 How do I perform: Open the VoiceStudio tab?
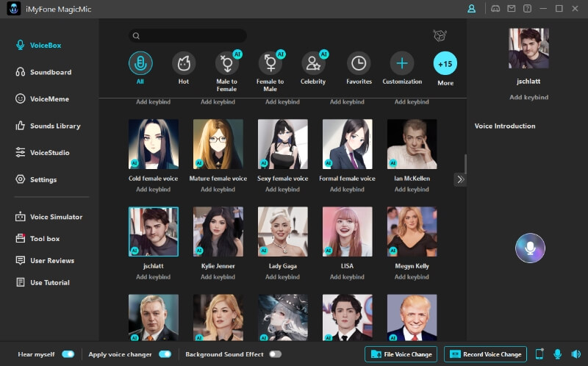pyautogui.click(x=43, y=152)
